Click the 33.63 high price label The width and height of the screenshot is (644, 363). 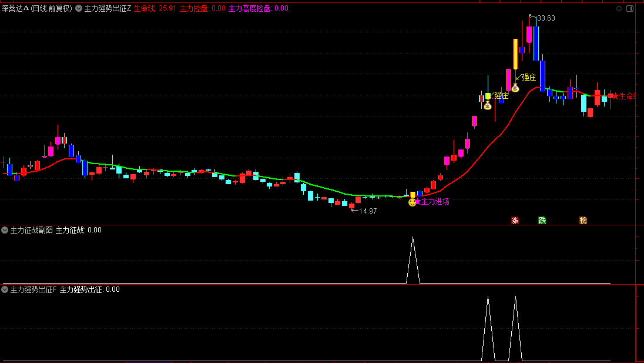coord(546,18)
